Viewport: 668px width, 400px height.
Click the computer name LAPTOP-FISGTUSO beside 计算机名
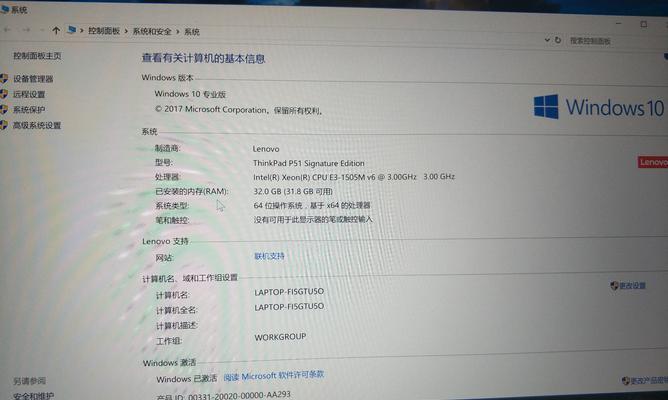pos(289,292)
